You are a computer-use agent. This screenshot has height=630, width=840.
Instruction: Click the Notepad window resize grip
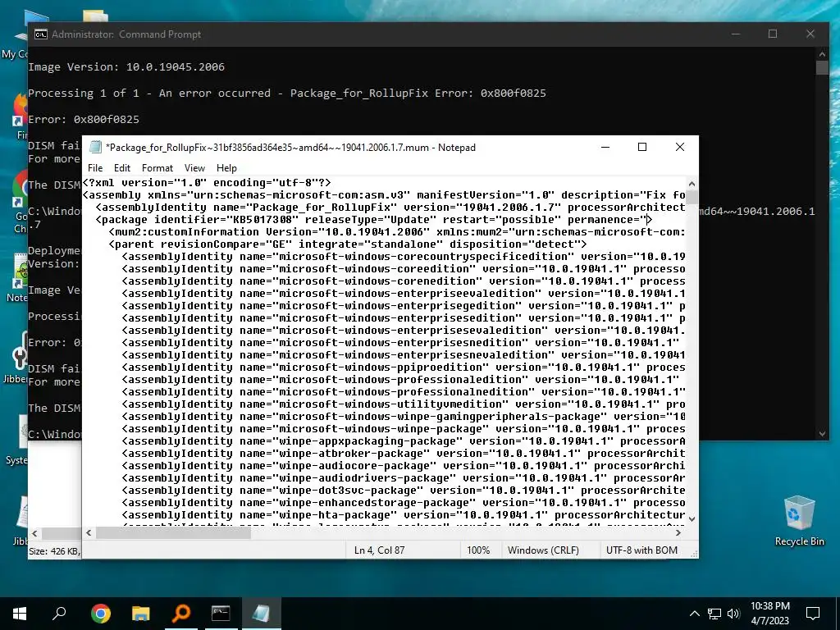point(694,554)
